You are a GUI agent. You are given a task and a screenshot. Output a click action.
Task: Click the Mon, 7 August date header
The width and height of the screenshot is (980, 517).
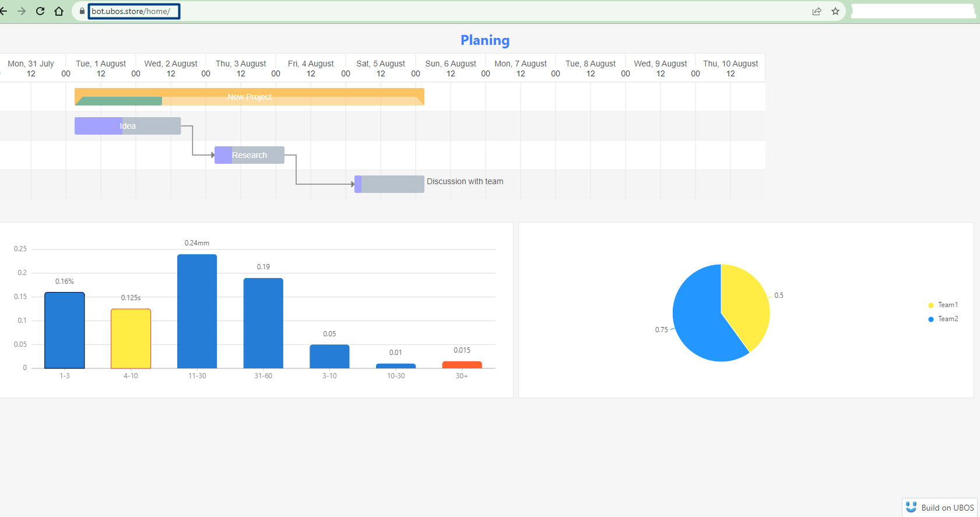pos(521,64)
